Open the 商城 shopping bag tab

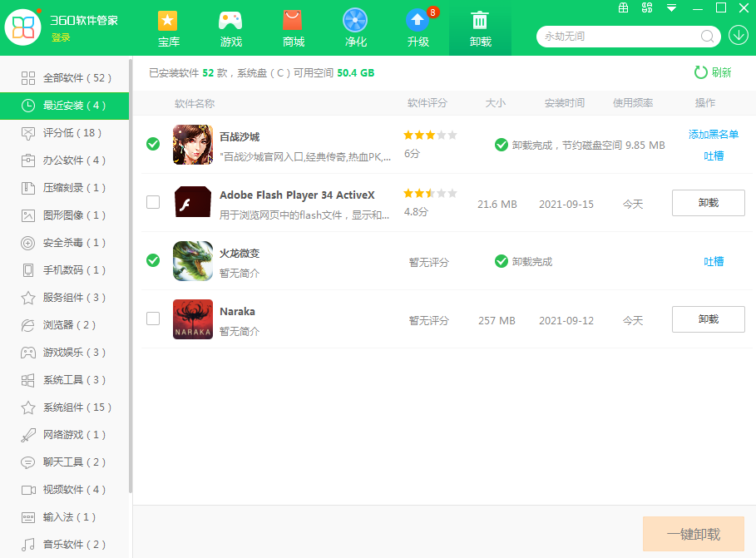[293, 28]
